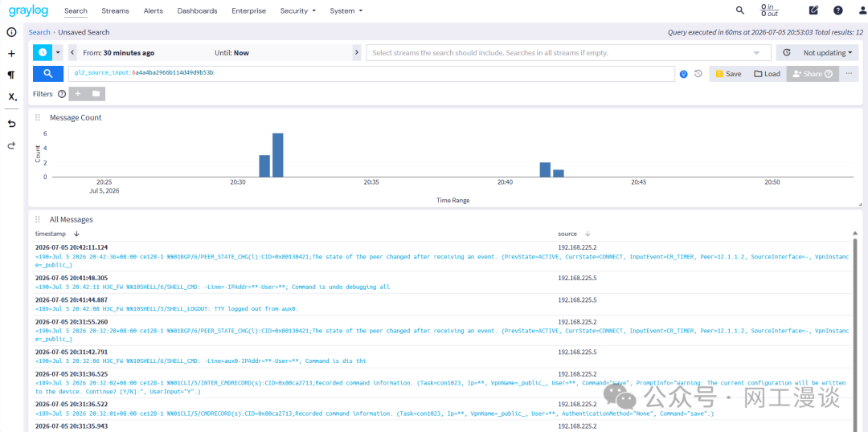Click into the query input field

pyautogui.click(x=372, y=74)
